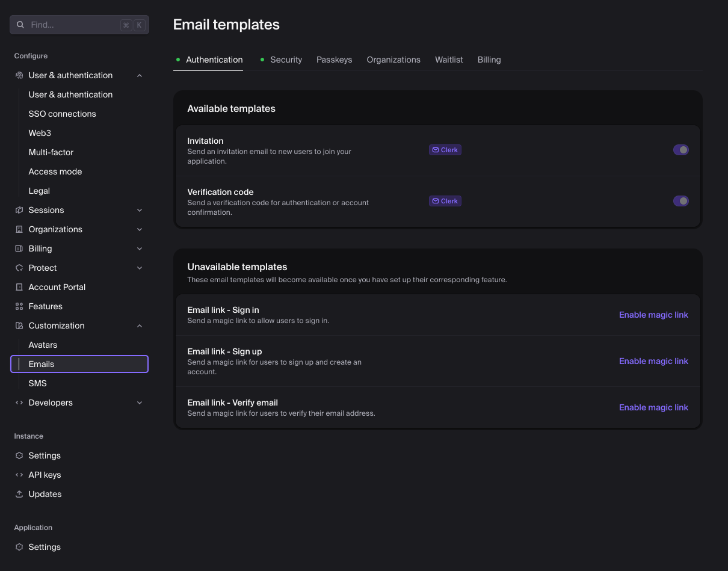
Task: Click the Billing card icon
Action: click(19, 248)
